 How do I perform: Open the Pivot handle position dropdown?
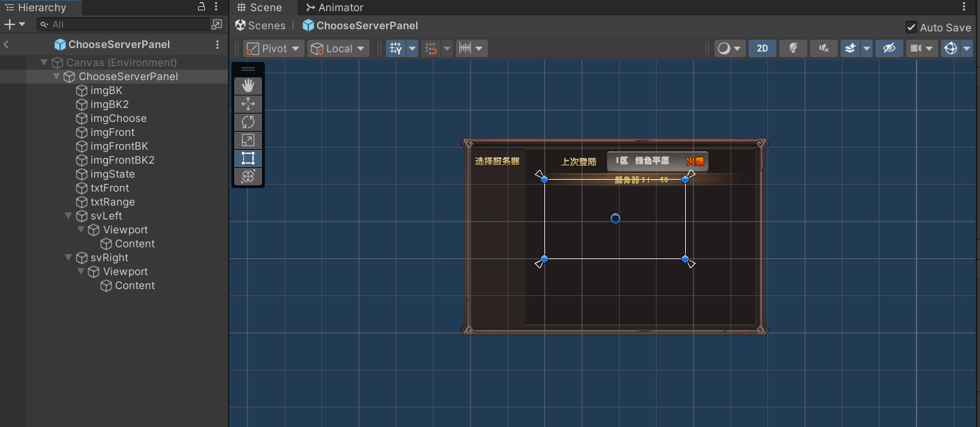[274, 49]
